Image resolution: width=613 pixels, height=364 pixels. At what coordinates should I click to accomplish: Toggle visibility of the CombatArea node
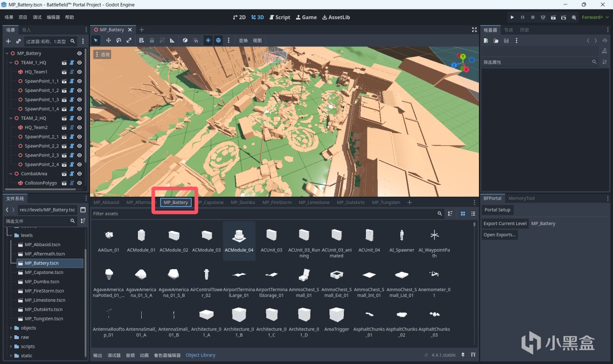coord(79,174)
